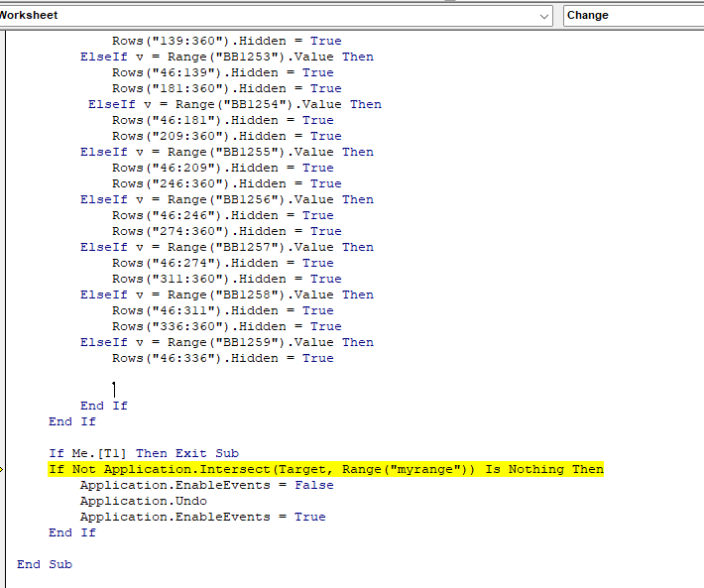Image resolution: width=704 pixels, height=588 pixels.
Task: Click the line Rows("46:336").Hidden = True
Action: point(223,358)
